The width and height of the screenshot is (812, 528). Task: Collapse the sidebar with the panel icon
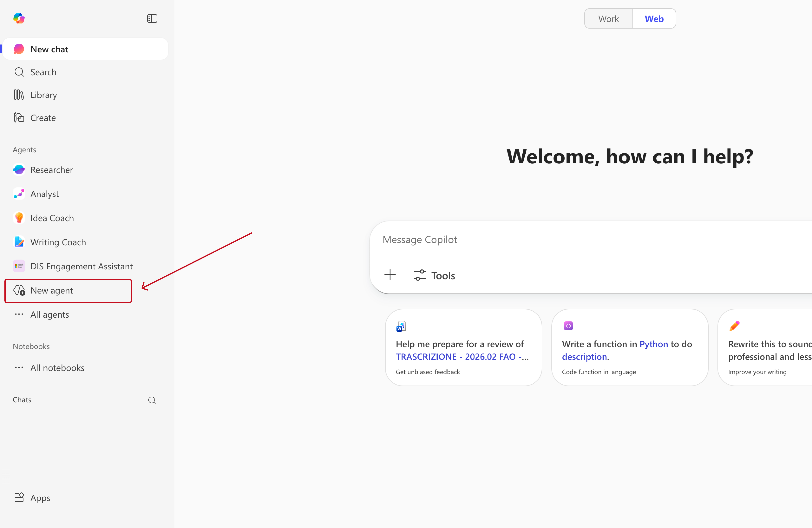point(152,18)
